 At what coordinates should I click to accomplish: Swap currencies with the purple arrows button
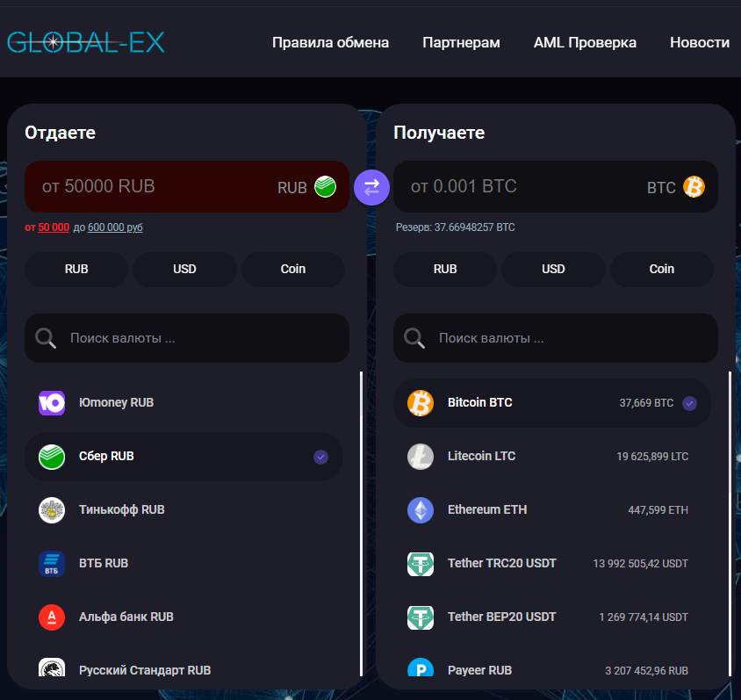point(371,187)
